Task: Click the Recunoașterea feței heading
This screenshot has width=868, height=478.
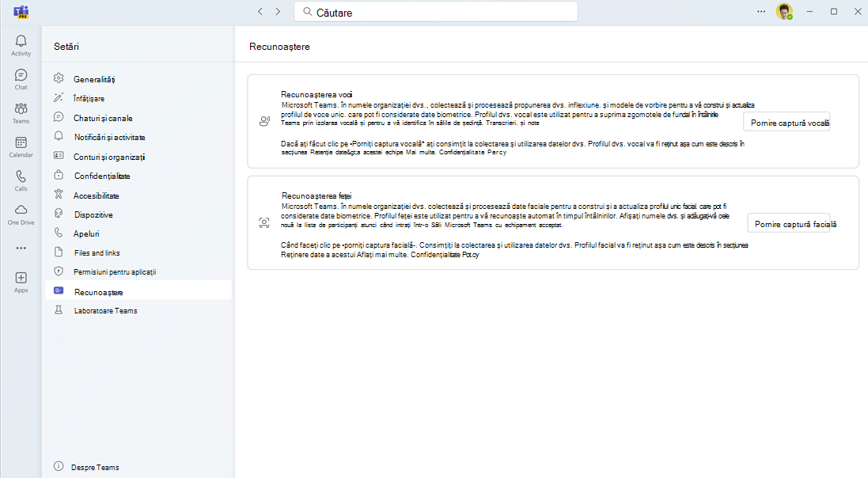Action: pos(316,195)
